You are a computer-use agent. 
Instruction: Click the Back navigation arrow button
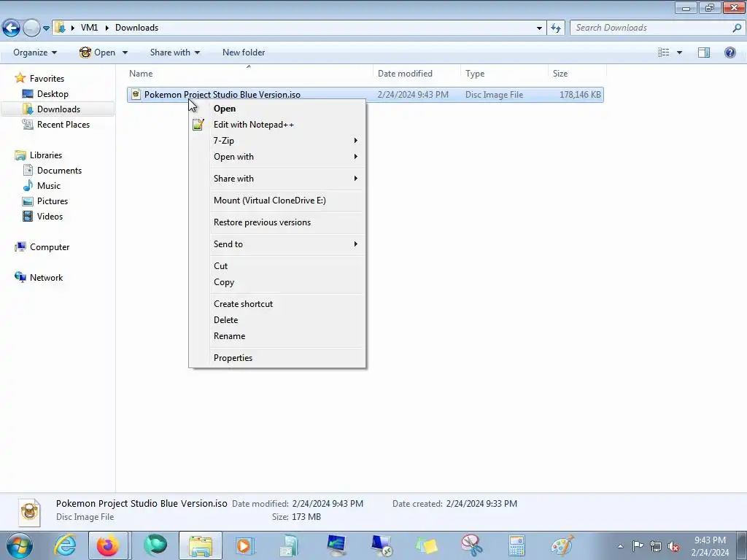(11, 28)
